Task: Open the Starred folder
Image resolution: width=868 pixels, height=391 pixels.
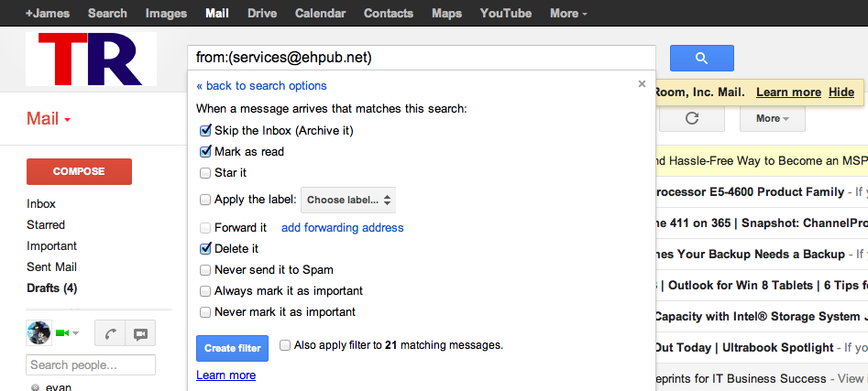Action: (46, 224)
